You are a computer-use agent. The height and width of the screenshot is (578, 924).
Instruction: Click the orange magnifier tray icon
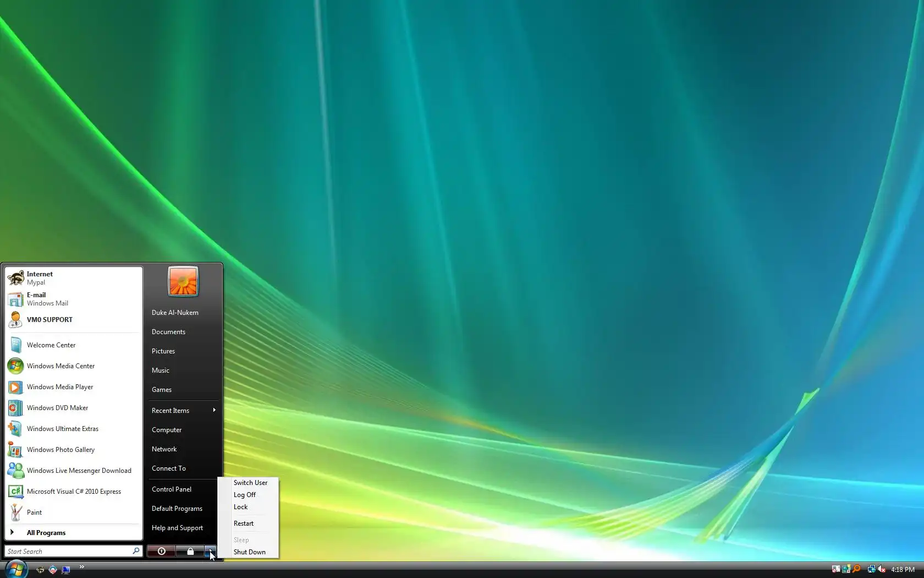click(856, 569)
